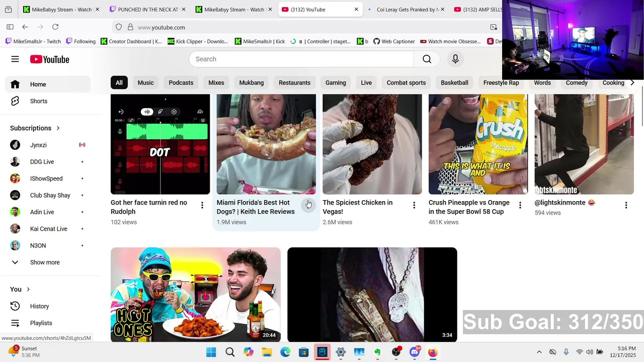
Task: Open Got her face turnin red title
Action: tap(149, 207)
